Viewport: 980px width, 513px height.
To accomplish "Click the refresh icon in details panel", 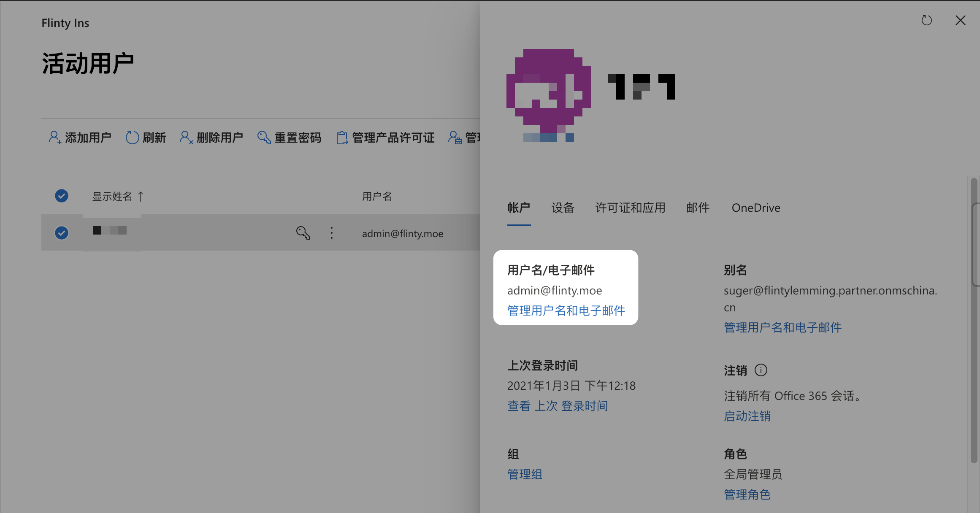I will [x=926, y=20].
